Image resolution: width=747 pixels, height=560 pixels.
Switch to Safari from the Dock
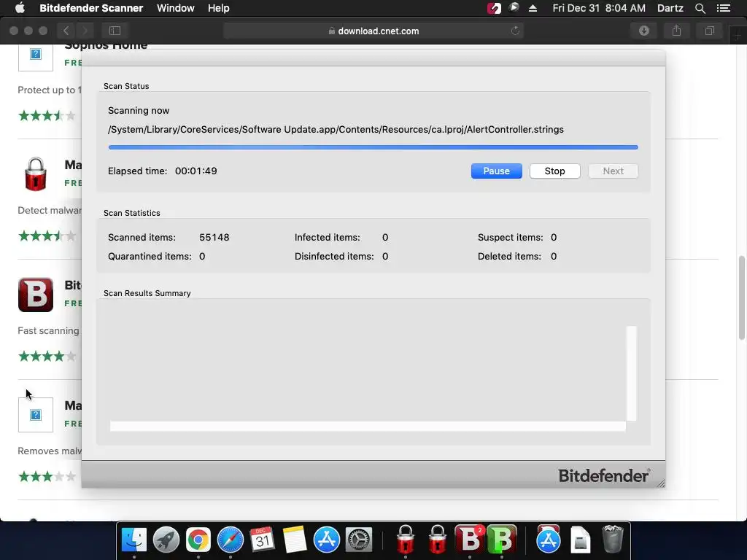tap(230, 540)
